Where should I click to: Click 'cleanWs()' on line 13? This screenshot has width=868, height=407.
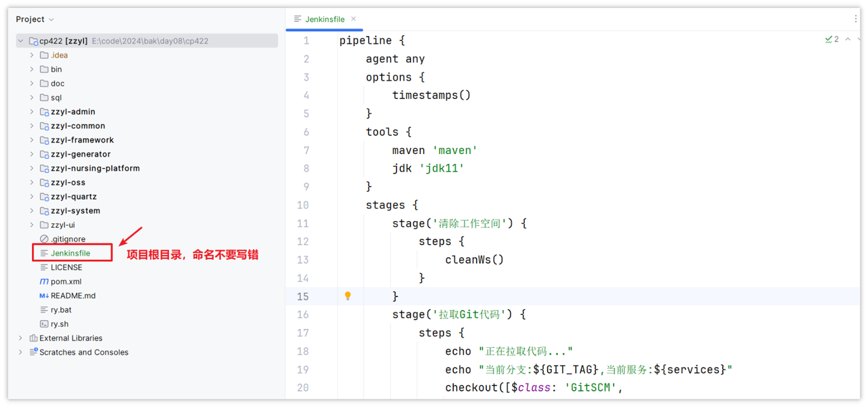coord(475,260)
